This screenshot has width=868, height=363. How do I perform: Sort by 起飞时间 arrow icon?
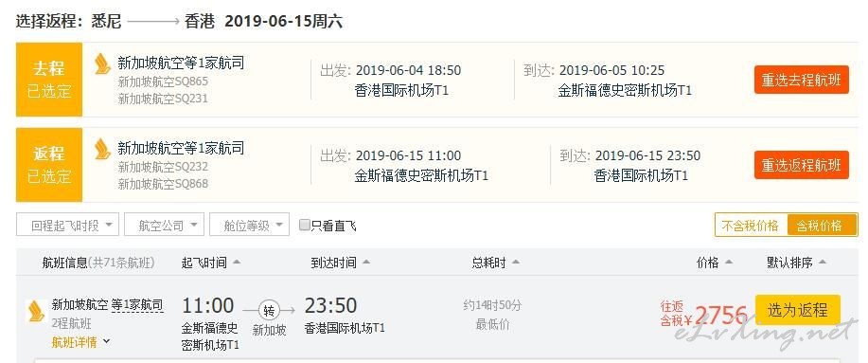tap(237, 263)
